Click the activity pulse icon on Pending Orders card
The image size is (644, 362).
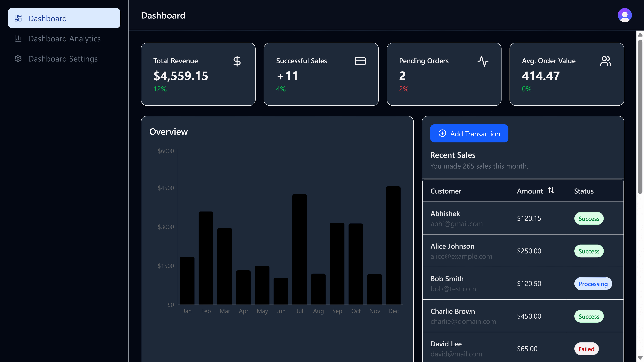482,61
